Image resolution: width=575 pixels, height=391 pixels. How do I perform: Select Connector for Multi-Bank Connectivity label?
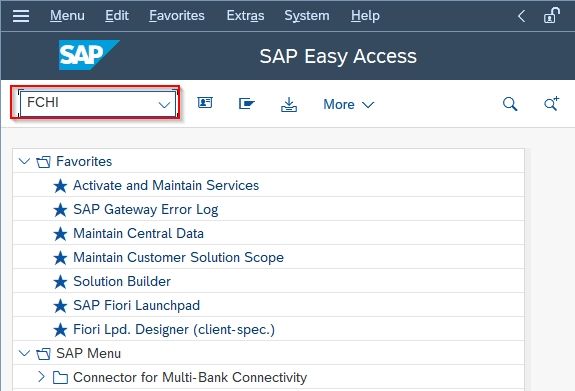tap(190, 377)
